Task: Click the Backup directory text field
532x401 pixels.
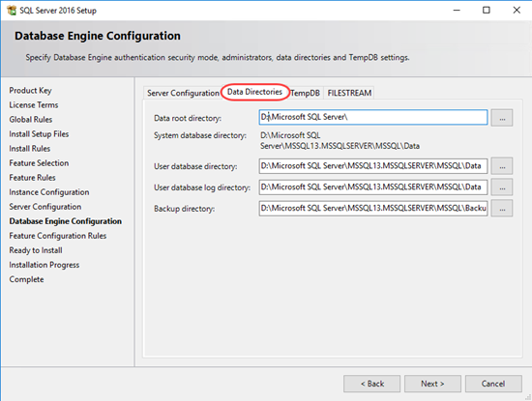Action: 373,208
